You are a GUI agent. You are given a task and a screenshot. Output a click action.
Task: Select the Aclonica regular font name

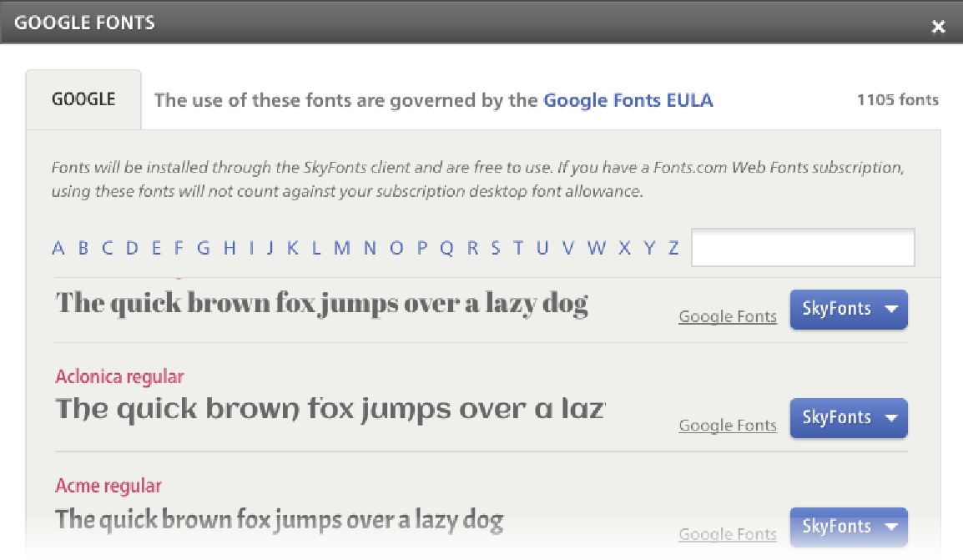(x=120, y=376)
